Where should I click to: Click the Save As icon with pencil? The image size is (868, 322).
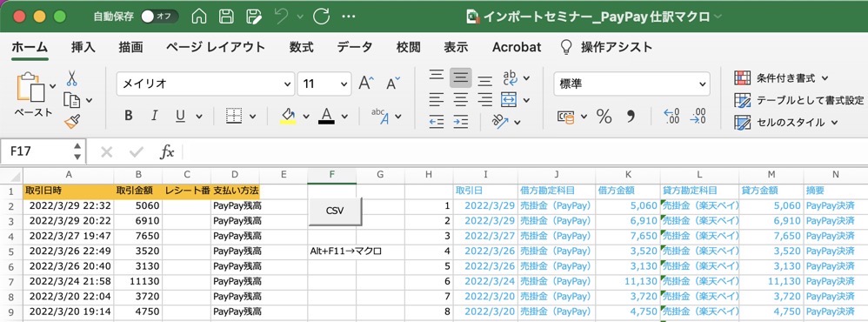[254, 16]
